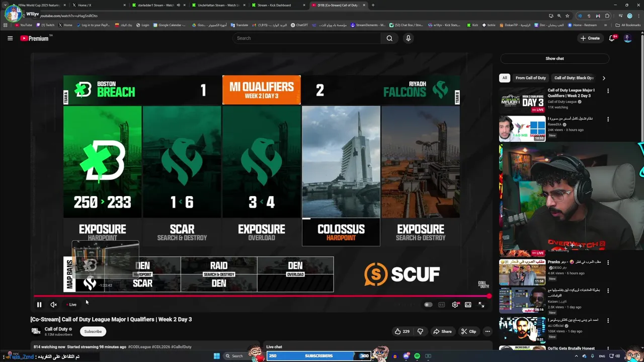The width and height of the screenshot is (644, 362).
Task: Open the video player settings gear
Action: pyautogui.click(x=455, y=305)
